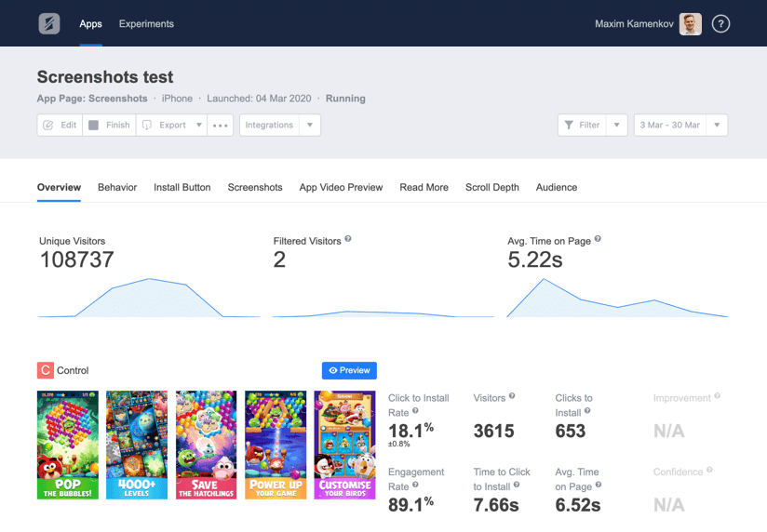Screen dimensions: 767x532
Task: Open the Power Up Your Game thumbnail
Action: point(276,445)
